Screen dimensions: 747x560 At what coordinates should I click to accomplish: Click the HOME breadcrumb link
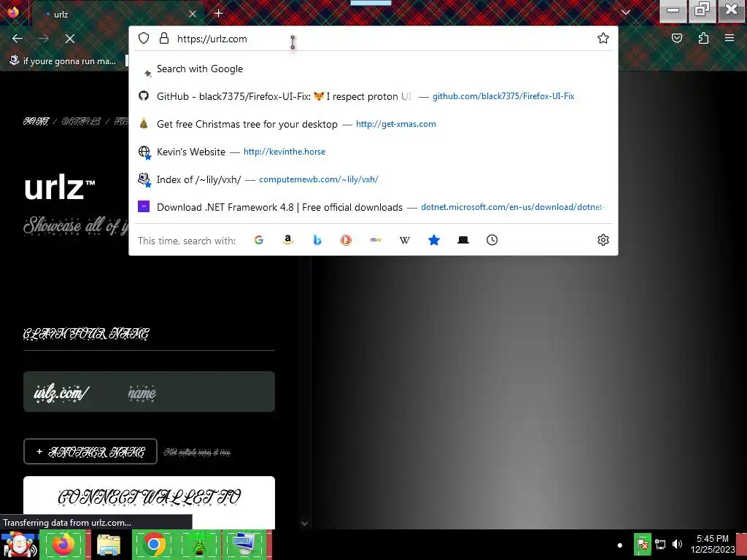tap(36, 122)
